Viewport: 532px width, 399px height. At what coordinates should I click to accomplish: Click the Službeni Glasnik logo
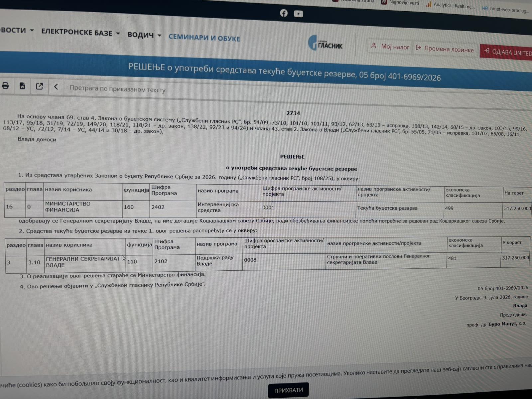click(326, 43)
